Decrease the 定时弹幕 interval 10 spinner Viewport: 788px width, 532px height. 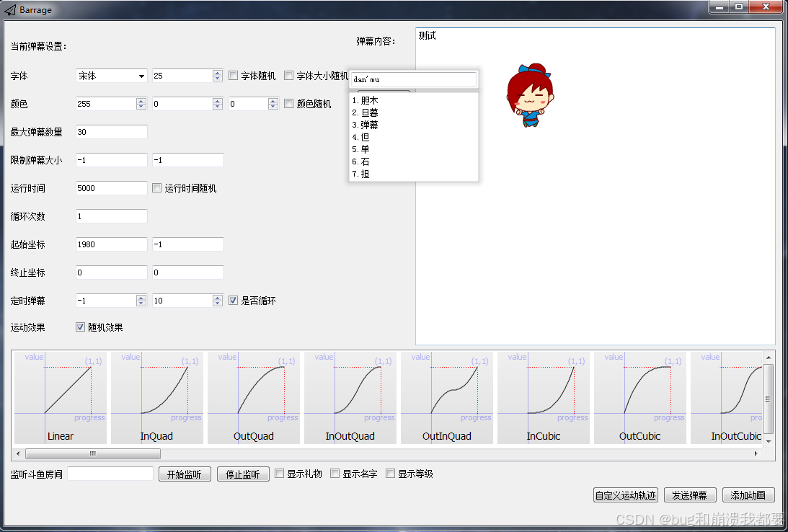pyautogui.click(x=218, y=304)
